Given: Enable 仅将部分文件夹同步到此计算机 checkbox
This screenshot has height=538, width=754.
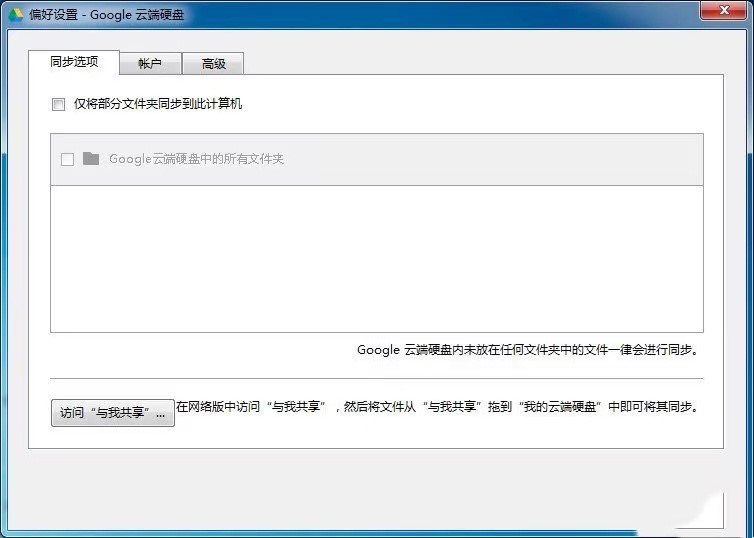Looking at the screenshot, I should coord(58,104).
